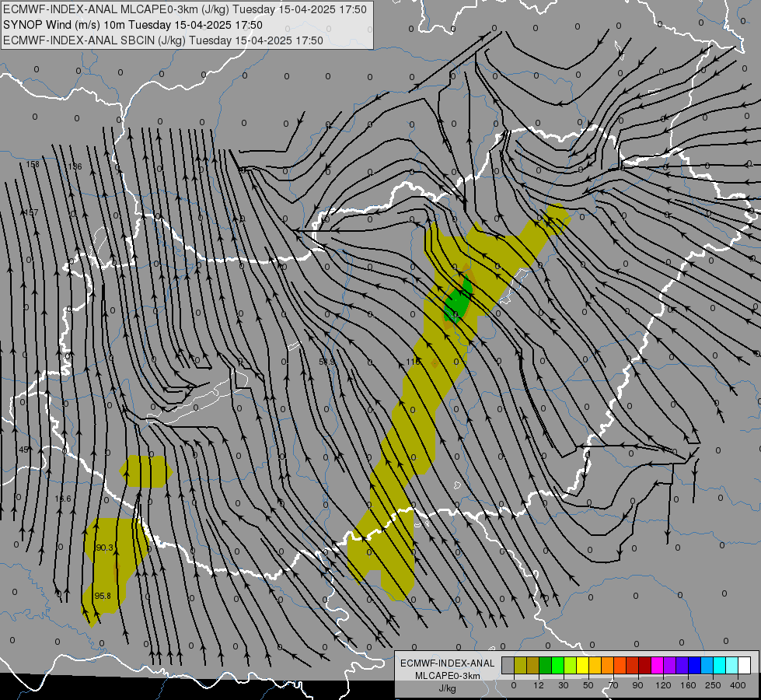Choose the pure yellow legend swatch
Screen dimensions: 761x700
coord(582,666)
